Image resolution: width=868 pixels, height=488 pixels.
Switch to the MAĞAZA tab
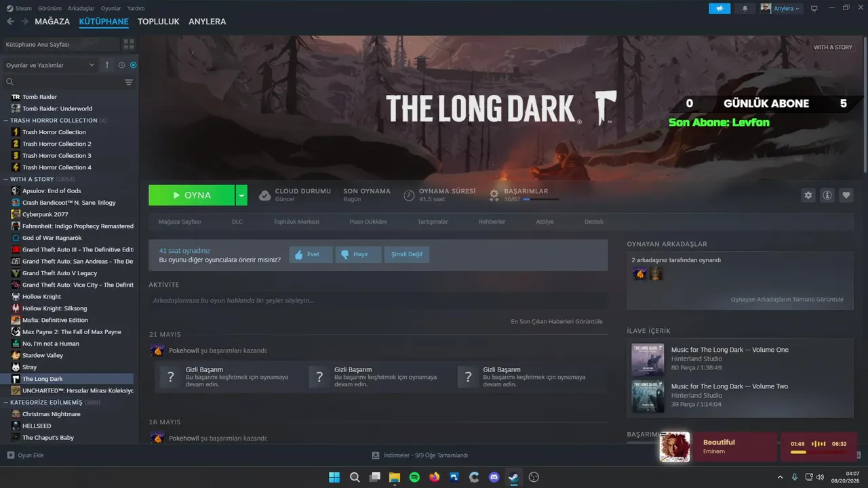coord(52,22)
